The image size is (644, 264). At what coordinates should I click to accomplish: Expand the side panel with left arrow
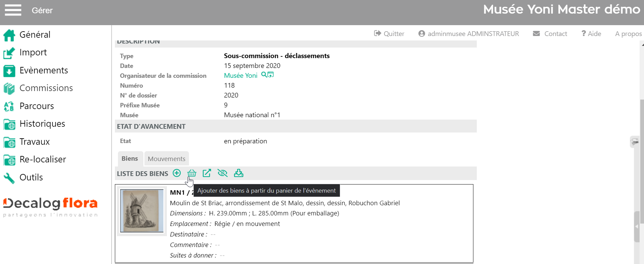click(x=637, y=227)
